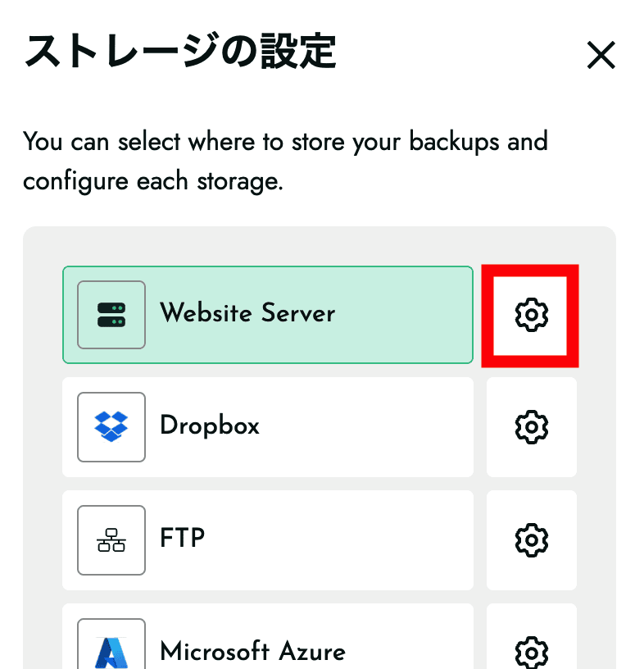Image resolution: width=644 pixels, height=669 pixels.
Task: Close the ストレージの設定 panel
Action: (601, 56)
